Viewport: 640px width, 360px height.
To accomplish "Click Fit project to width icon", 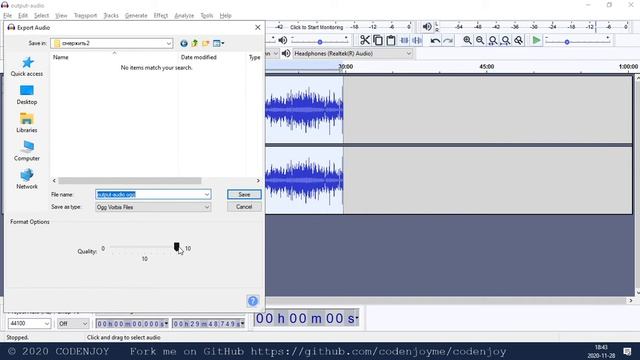I will [506, 40].
